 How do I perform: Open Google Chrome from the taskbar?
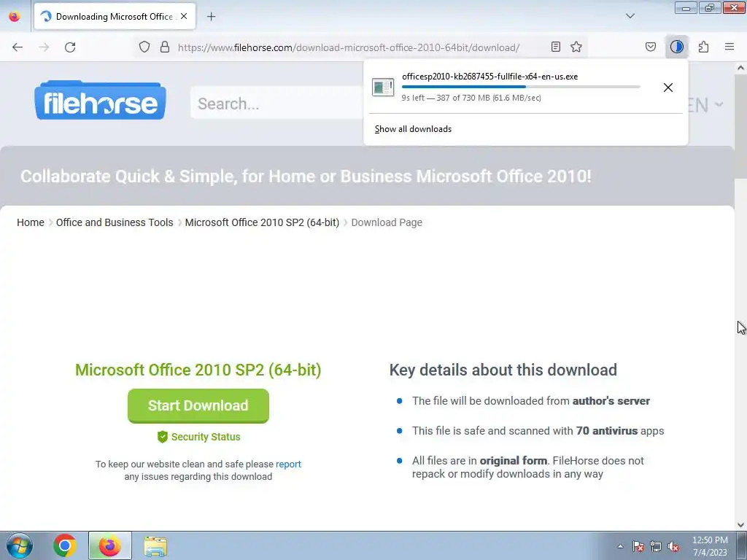coord(65,545)
